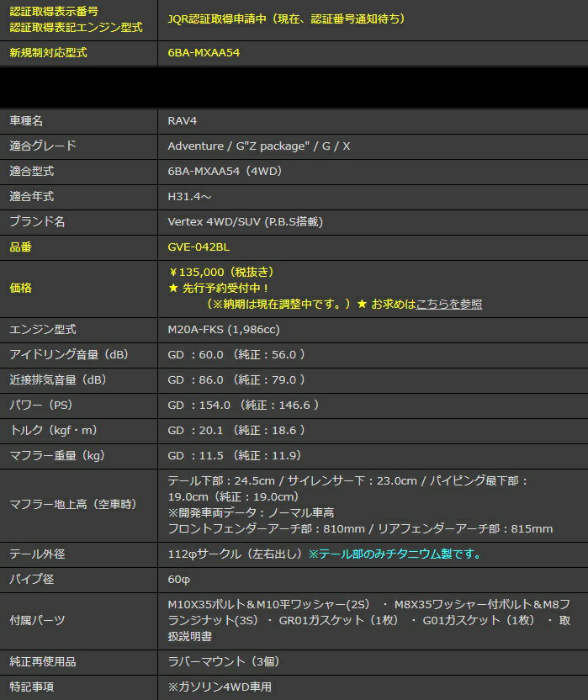The width and height of the screenshot is (588, 700).
Task: Click the star before お求めは
Action: coord(361,304)
